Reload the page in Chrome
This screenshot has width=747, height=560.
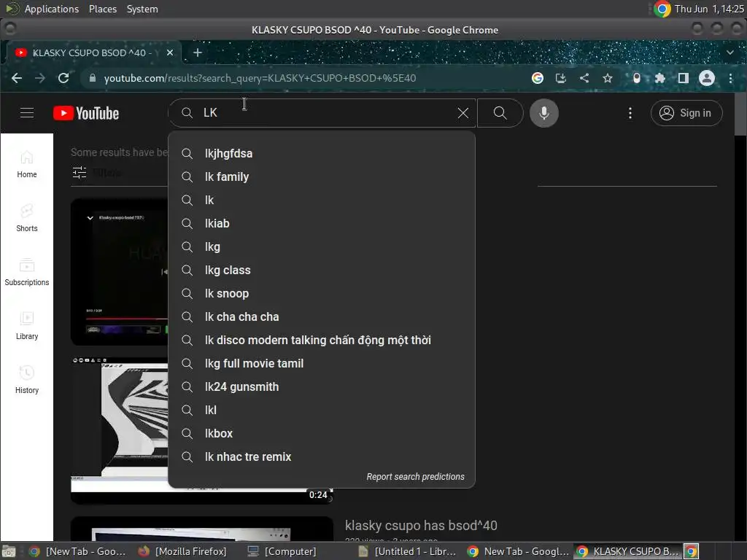(x=63, y=78)
